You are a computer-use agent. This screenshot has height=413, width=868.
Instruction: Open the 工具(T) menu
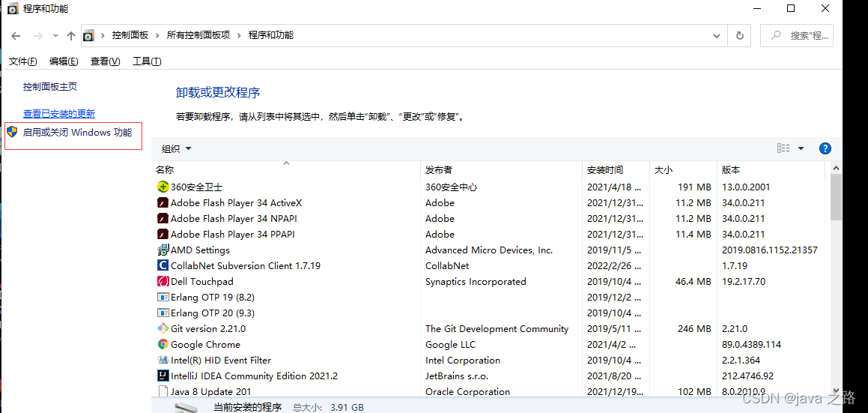point(148,61)
